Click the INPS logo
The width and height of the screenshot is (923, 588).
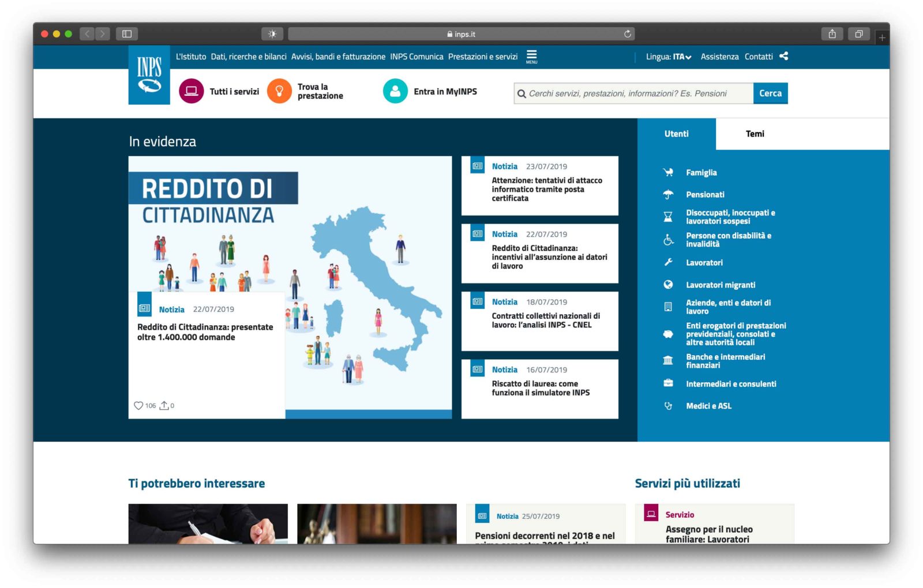tap(149, 75)
